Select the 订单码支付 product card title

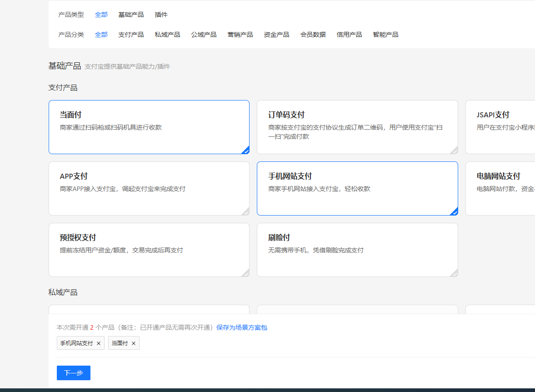coord(286,115)
